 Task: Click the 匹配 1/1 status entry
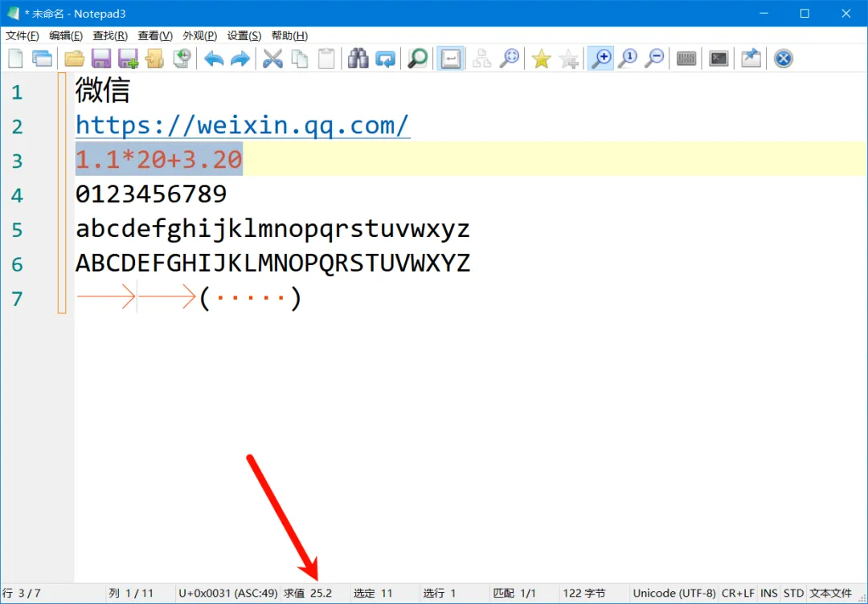coord(514,594)
